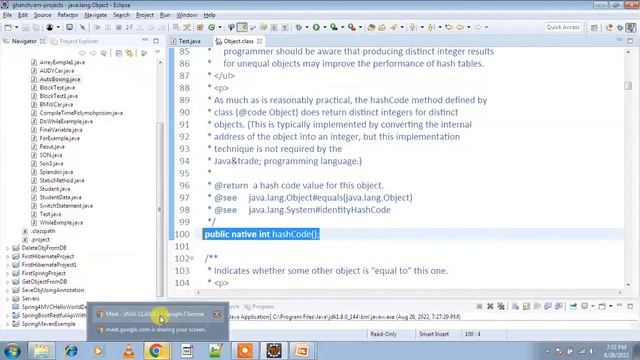Expand the SaveObjUsingAnnotation project
The width and height of the screenshot is (640, 360).
point(7,291)
